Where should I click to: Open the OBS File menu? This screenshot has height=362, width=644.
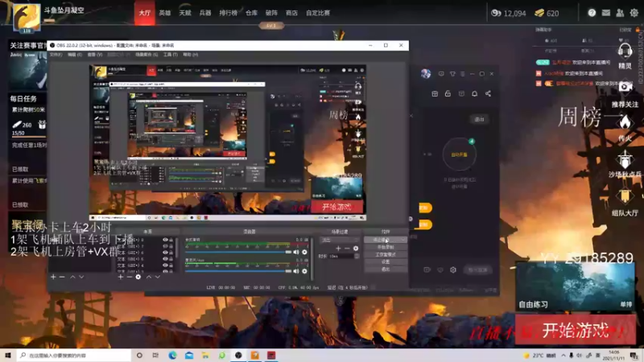(x=56, y=55)
